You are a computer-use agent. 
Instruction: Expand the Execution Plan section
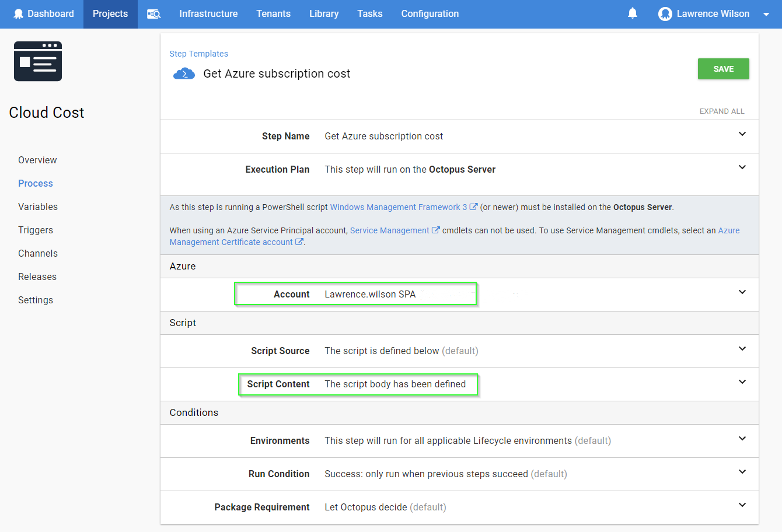[x=742, y=167]
